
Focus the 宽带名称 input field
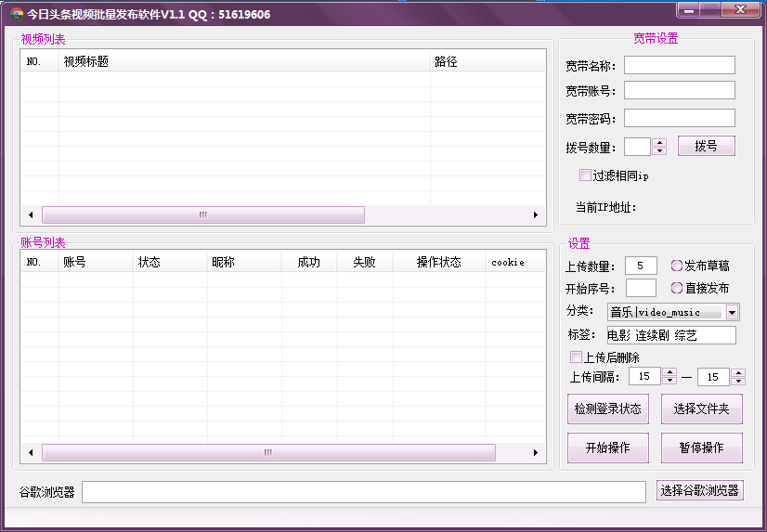(x=680, y=65)
